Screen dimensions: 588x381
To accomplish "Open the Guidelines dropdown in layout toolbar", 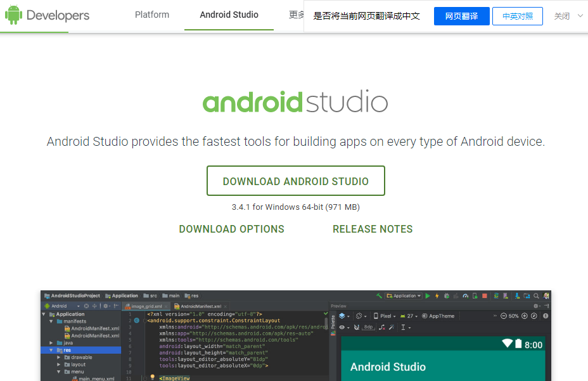I will point(406,327).
